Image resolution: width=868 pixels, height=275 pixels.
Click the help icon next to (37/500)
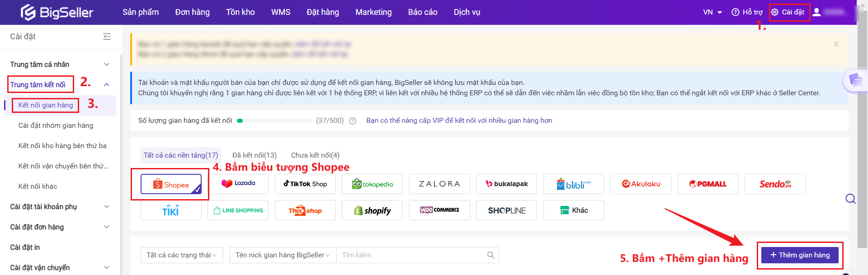click(353, 121)
